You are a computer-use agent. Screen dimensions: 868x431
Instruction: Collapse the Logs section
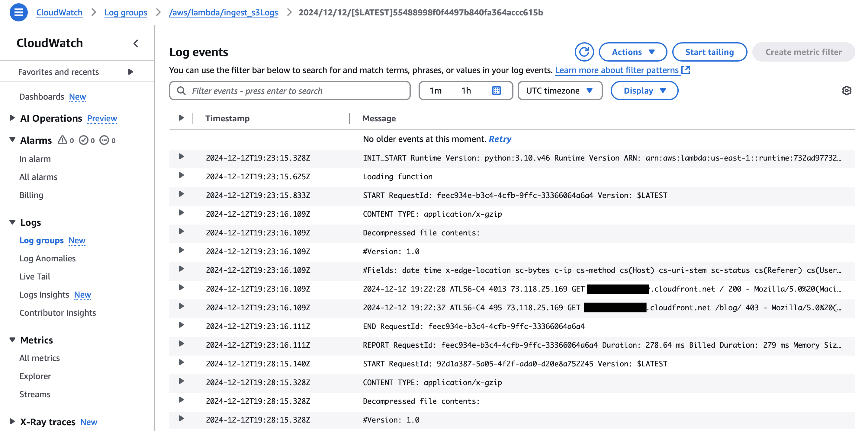[x=12, y=222]
